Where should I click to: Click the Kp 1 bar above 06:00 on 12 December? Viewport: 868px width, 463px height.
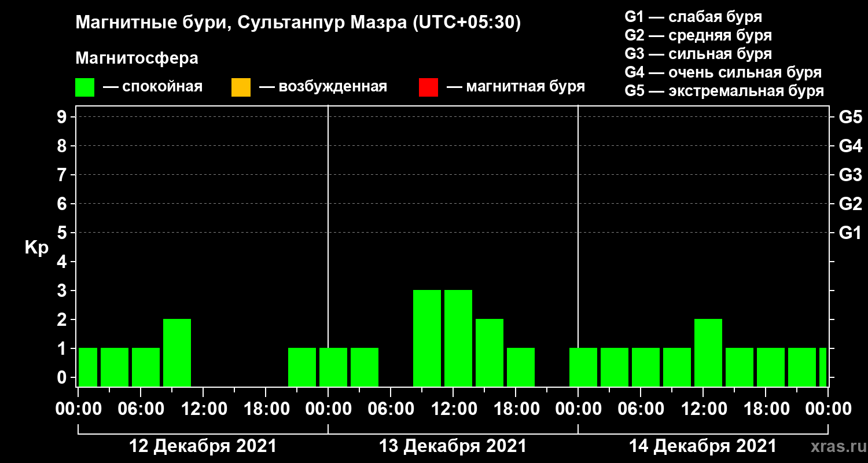pos(146,367)
